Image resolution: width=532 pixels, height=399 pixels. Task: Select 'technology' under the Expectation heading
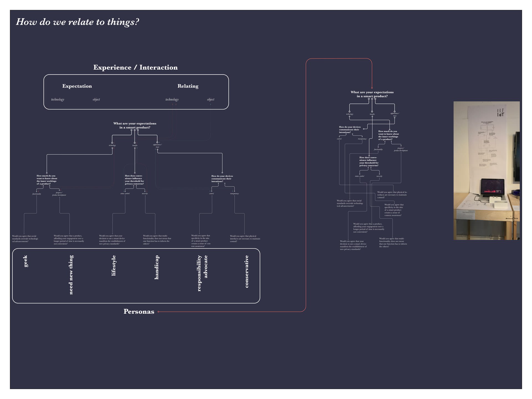58,99
